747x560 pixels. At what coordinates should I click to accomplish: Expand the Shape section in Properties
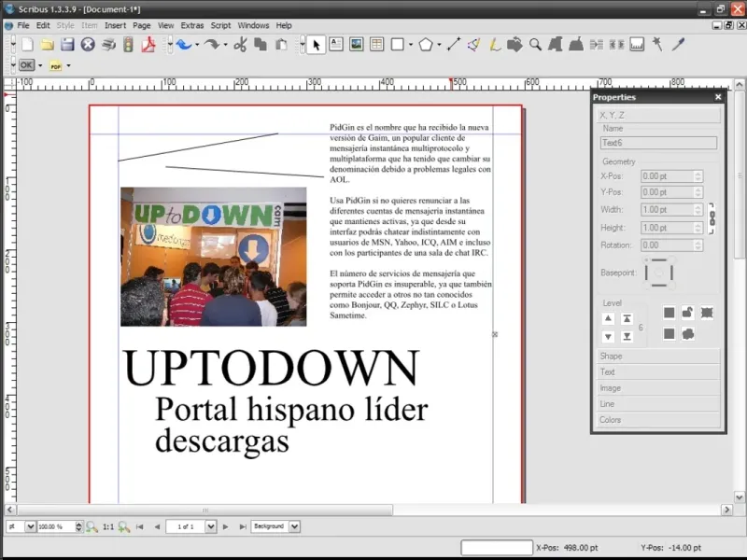[x=658, y=357]
